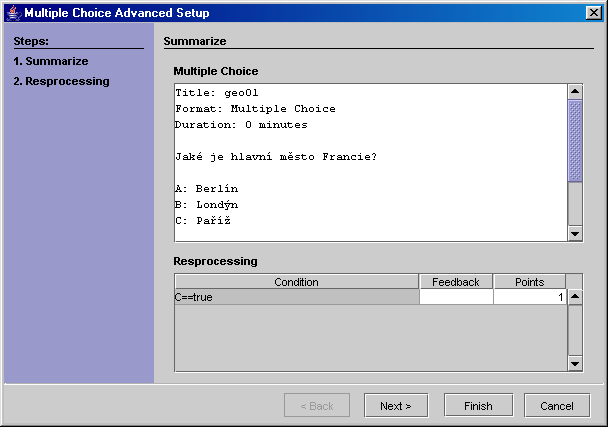Click the Finish button
Viewport: 608px width, 427px height.
tap(478, 406)
